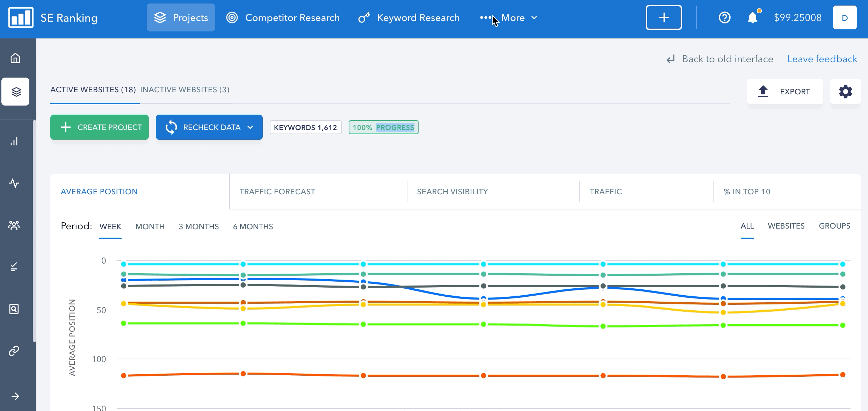This screenshot has width=868, height=411.
Task: Click the Leave feedback link
Action: 822,59
